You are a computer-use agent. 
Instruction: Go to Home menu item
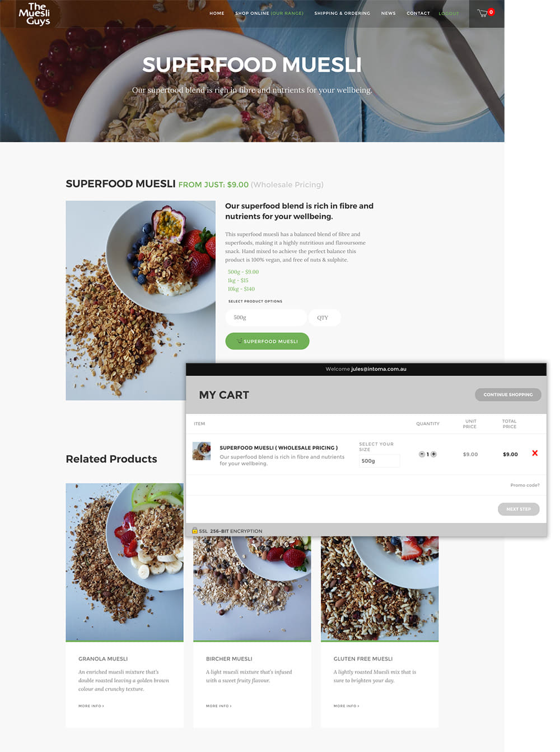[x=217, y=13]
